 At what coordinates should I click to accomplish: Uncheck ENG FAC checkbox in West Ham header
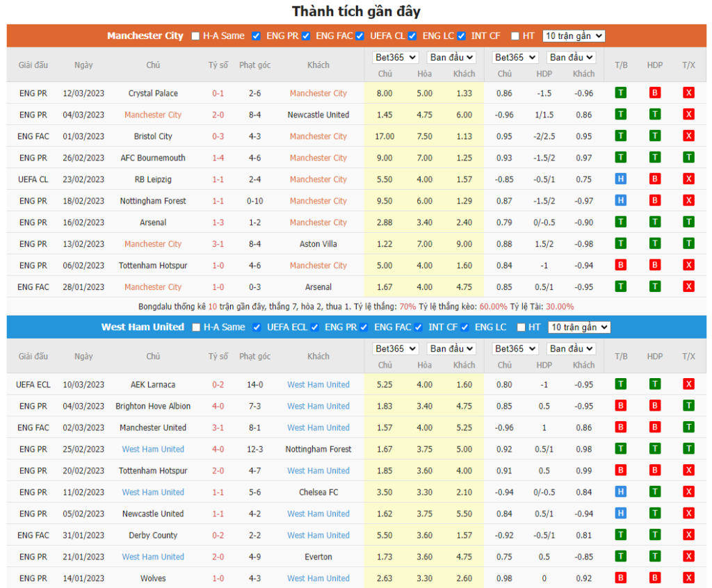(364, 327)
